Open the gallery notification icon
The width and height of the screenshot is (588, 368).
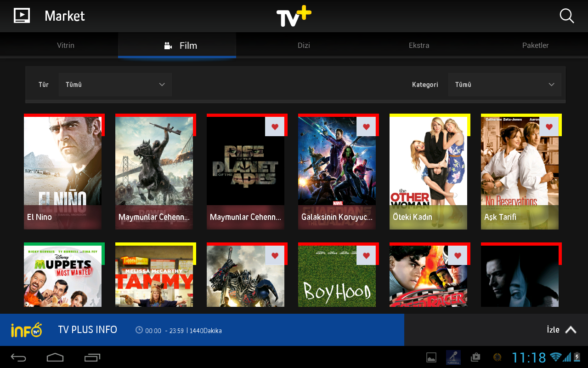(431, 357)
